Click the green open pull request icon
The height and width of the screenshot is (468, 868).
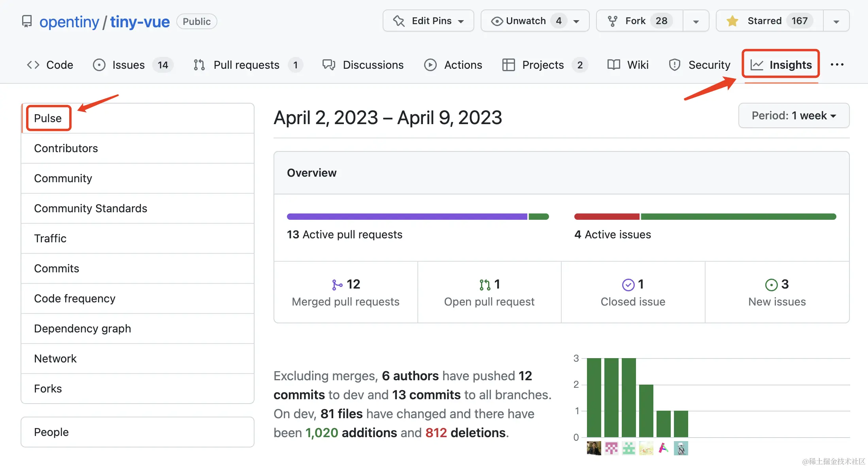(x=485, y=285)
